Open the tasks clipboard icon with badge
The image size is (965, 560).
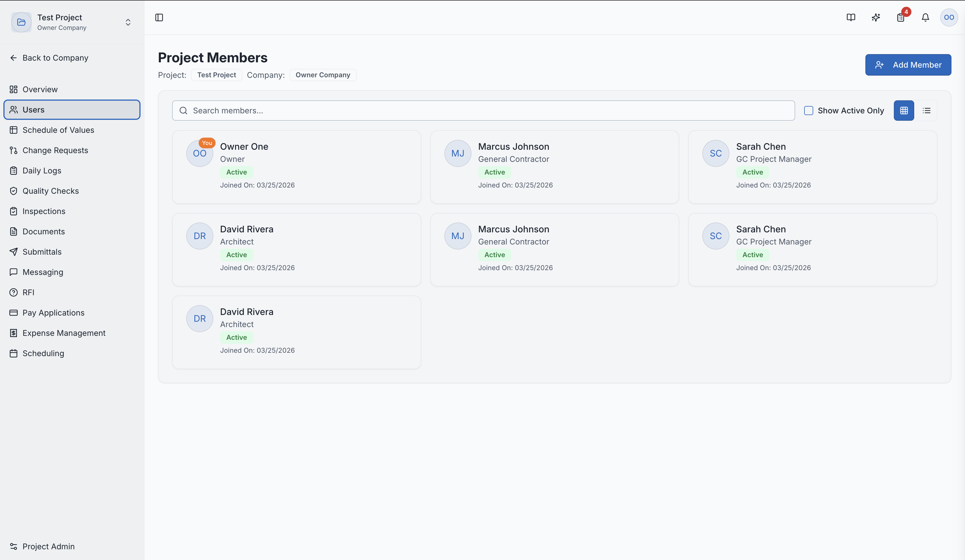[901, 17]
